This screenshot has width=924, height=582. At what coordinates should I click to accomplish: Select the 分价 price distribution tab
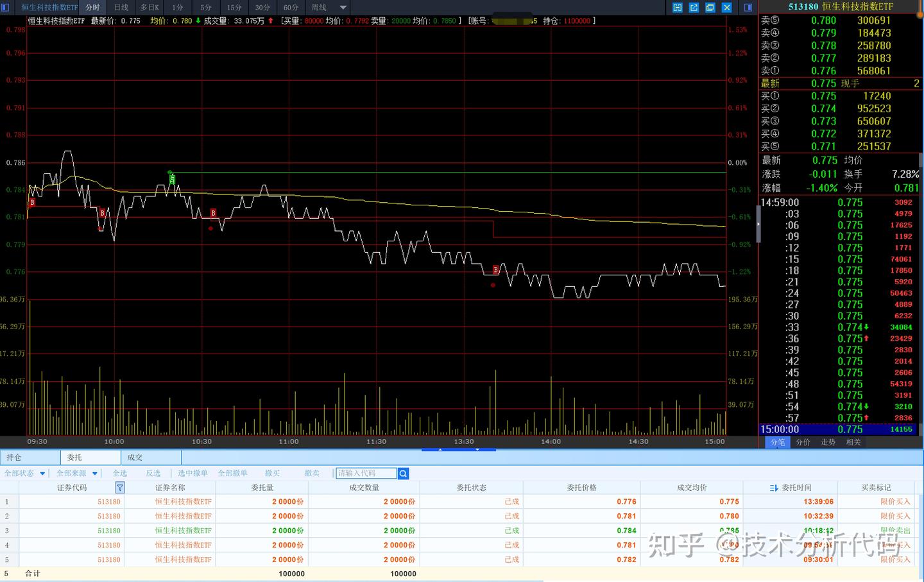pyautogui.click(x=803, y=442)
